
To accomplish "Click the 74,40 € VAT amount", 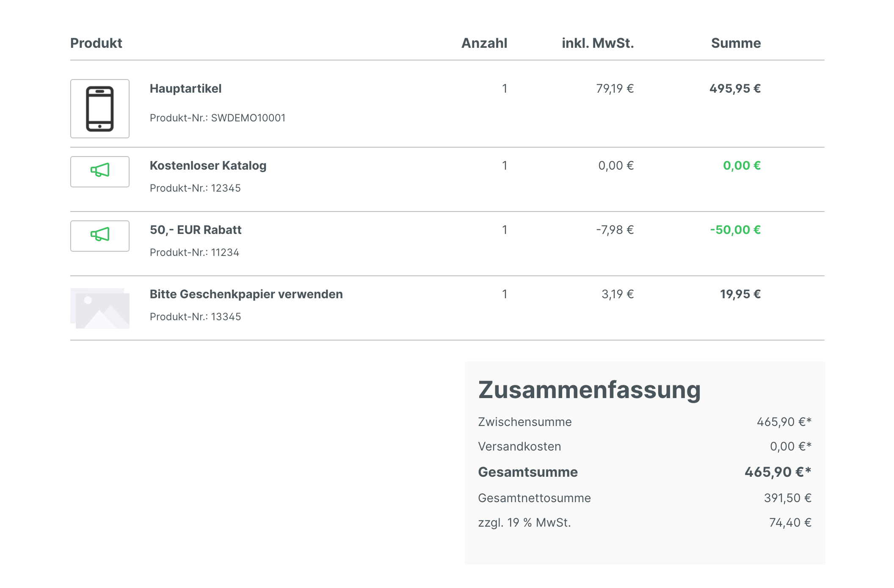I will coord(790,523).
